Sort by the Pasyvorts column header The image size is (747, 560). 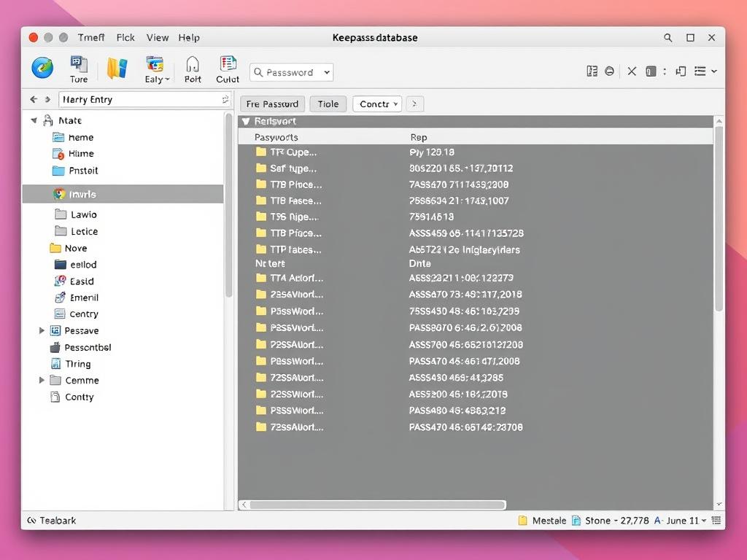276,137
